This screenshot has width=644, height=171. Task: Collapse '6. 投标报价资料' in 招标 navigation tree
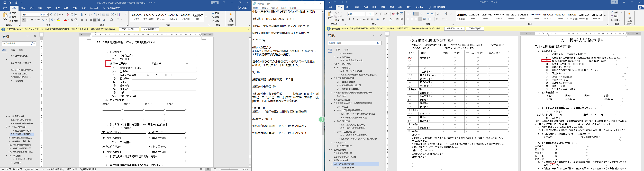click(6, 116)
